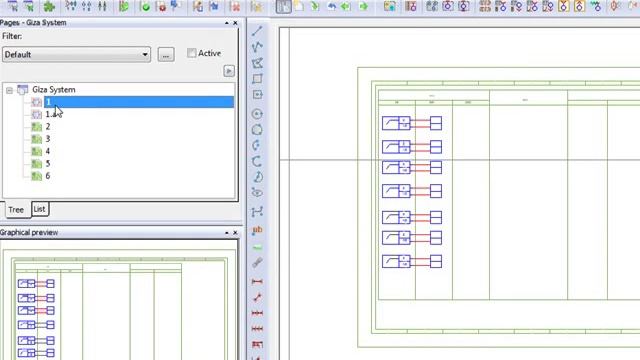640x360 pixels.
Task: Select the Circle drawing tool
Action: (257, 114)
